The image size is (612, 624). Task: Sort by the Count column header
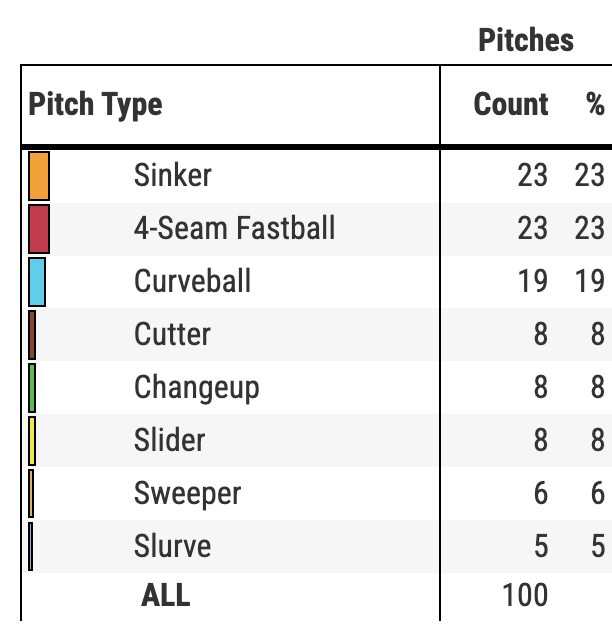(x=510, y=105)
